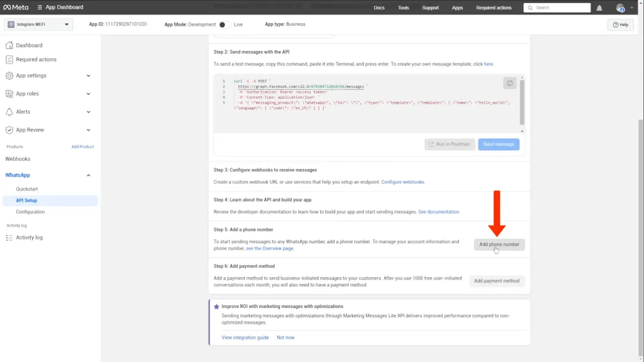The height and width of the screenshot is (362, 644).
Task: Click the graph.facebook.com URL in code
Action: point(301,87)
